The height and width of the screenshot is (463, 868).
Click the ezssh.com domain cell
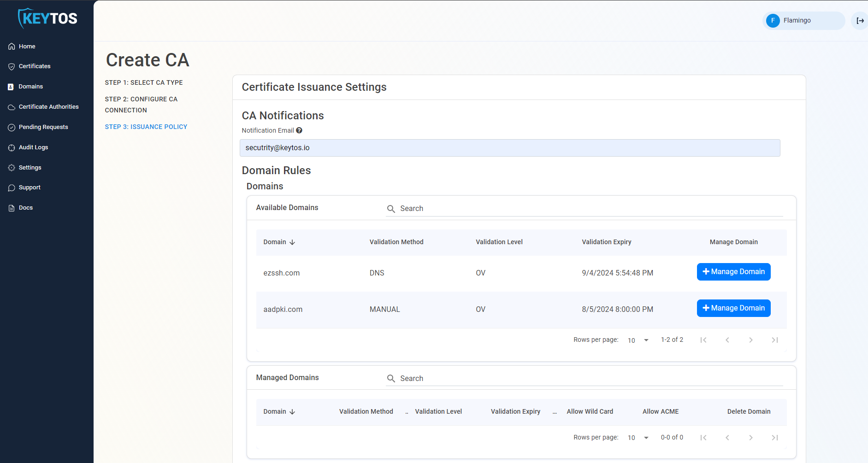click(282, 273)
